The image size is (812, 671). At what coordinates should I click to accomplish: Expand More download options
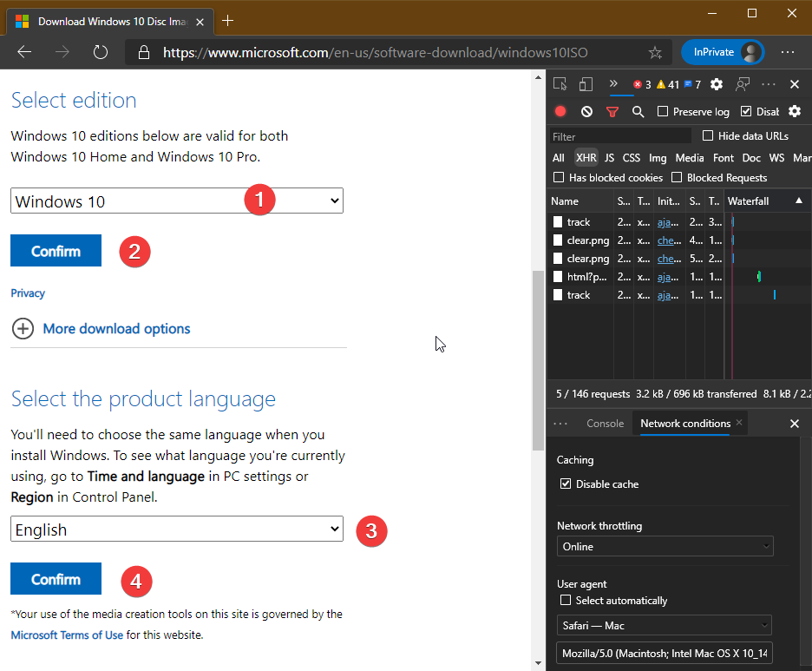(x=101, y=328)
